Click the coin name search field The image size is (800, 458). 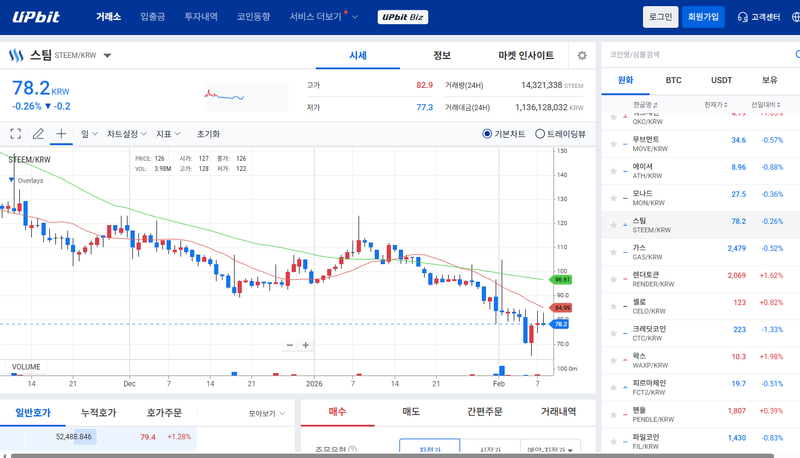click(x=690, y=55)
